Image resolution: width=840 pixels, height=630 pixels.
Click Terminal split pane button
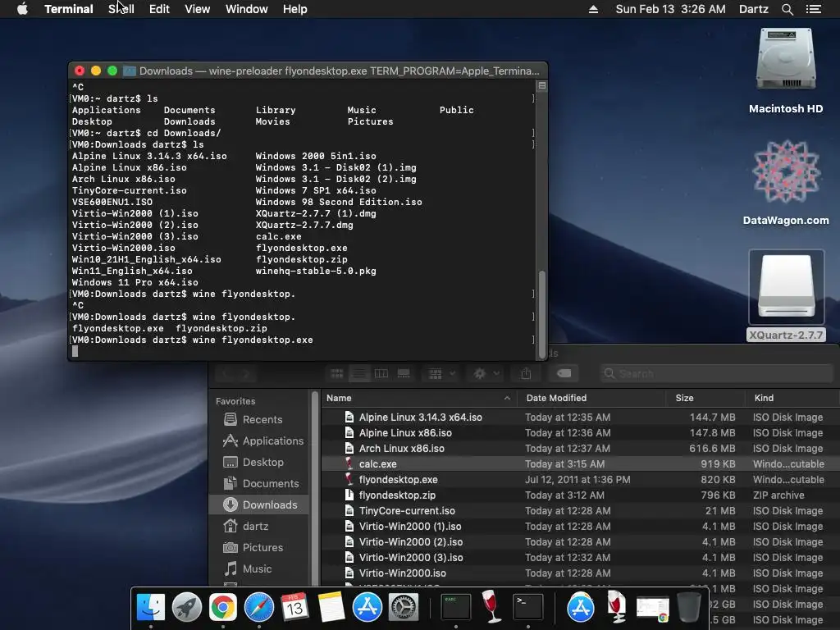541,85
